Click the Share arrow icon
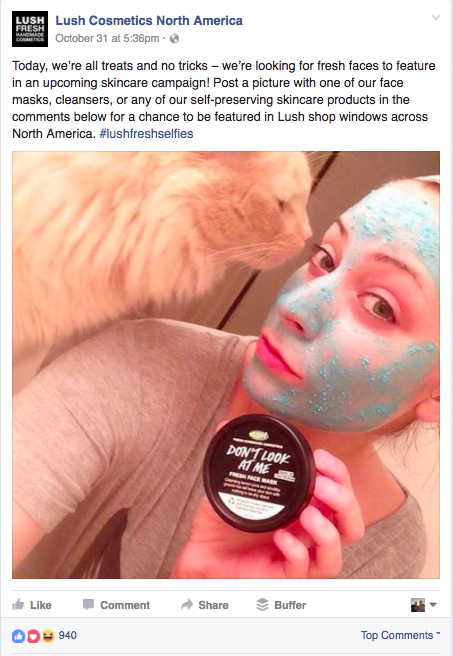This screenshot has height=656, width=453. point(187,605)
